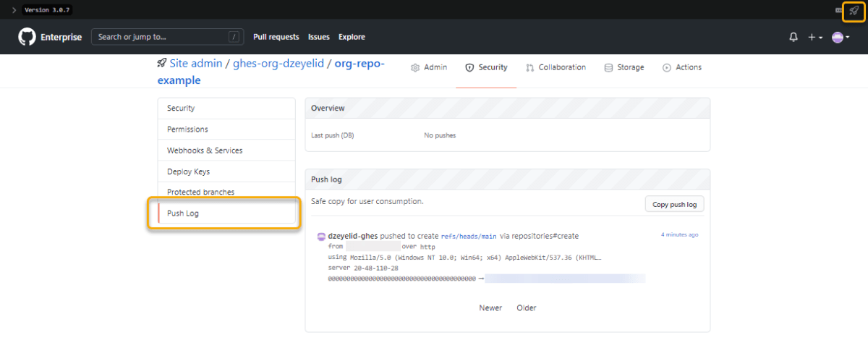Go to Site admin breadcrumb link
This screenshot has height=348, width=868.
tap(196, 63)
